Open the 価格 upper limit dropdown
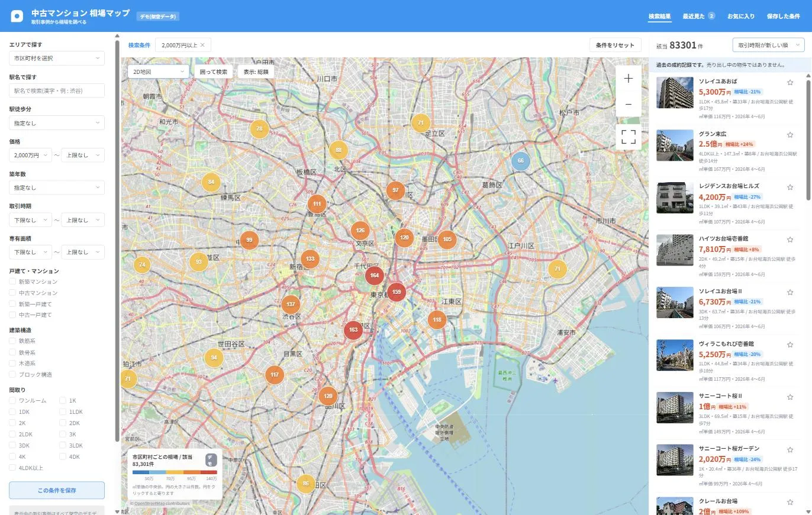Screen dimensions: 812x515 pos(83,156)
